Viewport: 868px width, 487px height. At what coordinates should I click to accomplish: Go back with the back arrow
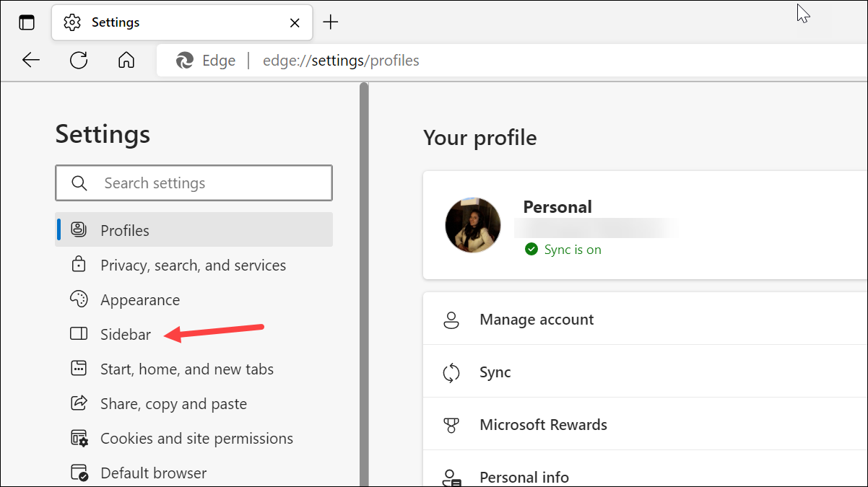pyautogui.click(x=31, y=60)
